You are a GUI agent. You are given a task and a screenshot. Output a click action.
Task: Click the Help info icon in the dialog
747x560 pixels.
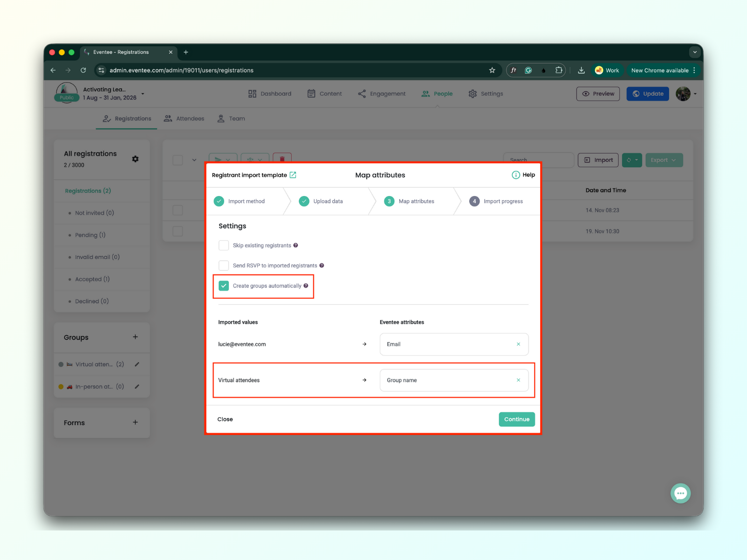tap(515, 175)
